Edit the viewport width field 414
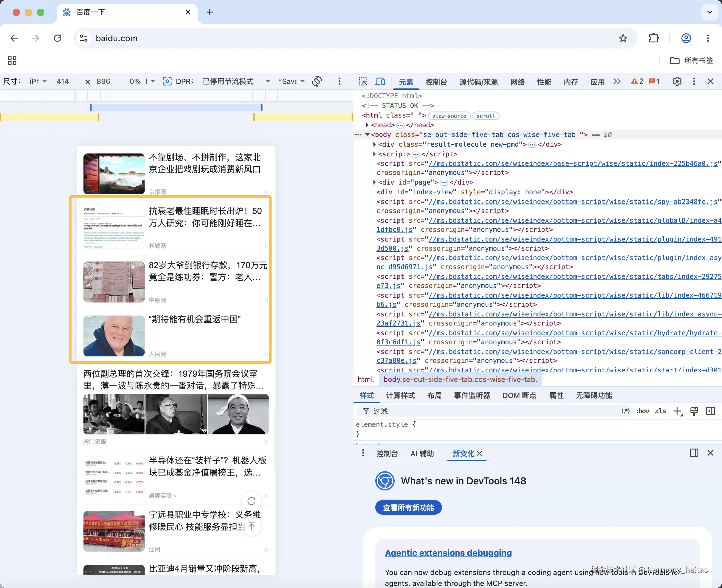Image resolution: width=722 pixels, height=588 pixels. [x=63, y=81]
